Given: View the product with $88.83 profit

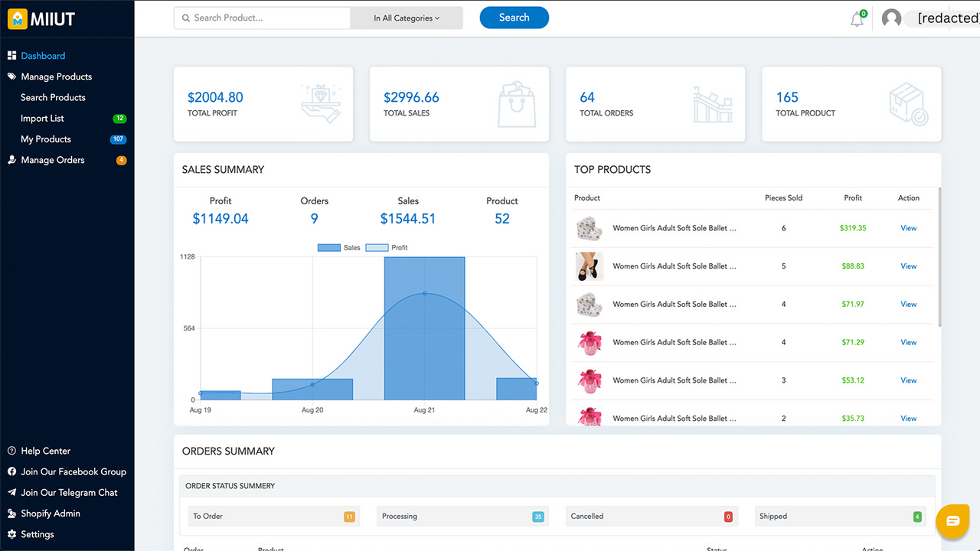Looking at the screenshot, I should (909, 266).
